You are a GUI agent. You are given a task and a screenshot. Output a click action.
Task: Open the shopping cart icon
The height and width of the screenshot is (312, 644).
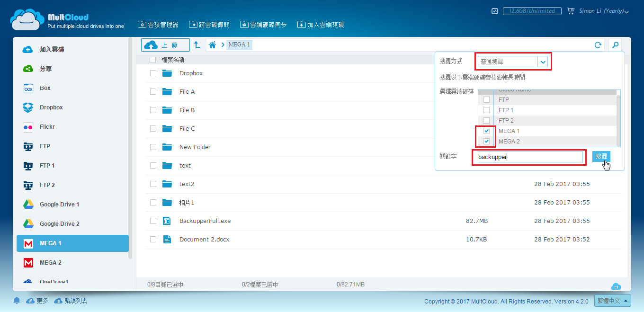click(571, 11)
